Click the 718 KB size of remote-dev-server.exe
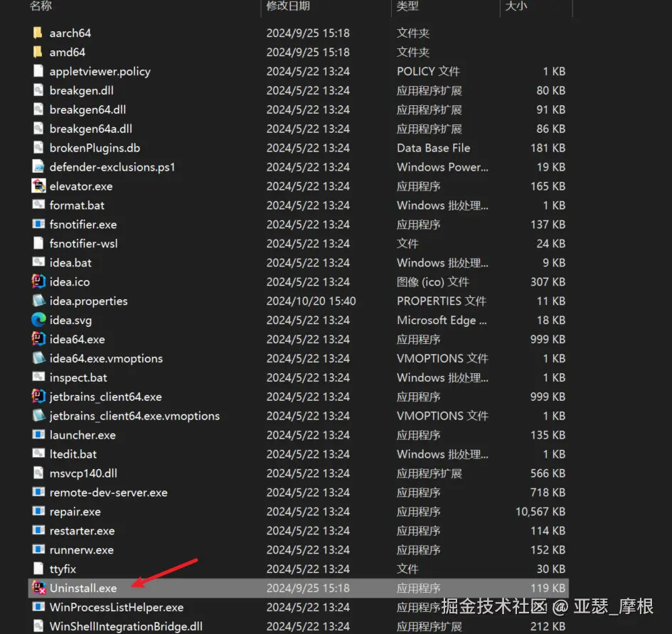672x634 pixels. click(x=548, y=493)
